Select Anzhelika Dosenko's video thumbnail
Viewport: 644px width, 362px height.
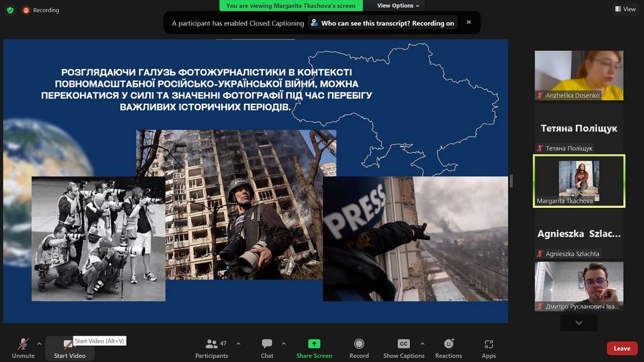[x=579, y=75]
